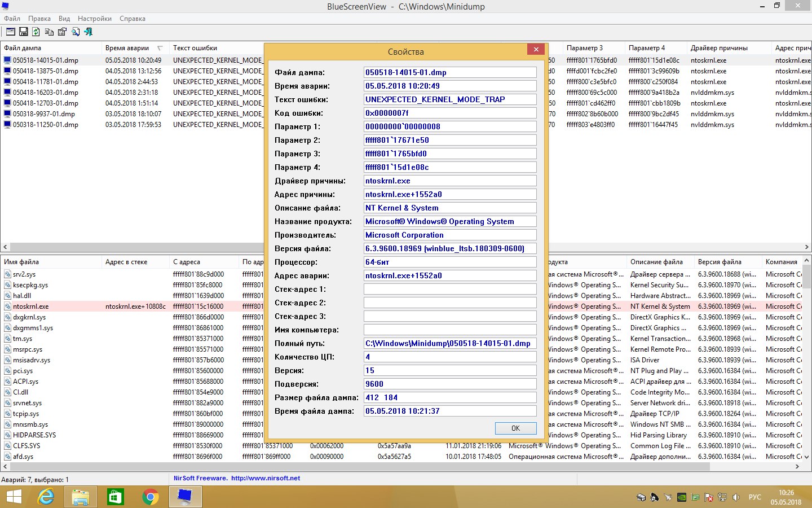Open the nirsoft.net link in status bar
Image resolution: width=812 pixels, height=508 pixels.
coord(265,478)
